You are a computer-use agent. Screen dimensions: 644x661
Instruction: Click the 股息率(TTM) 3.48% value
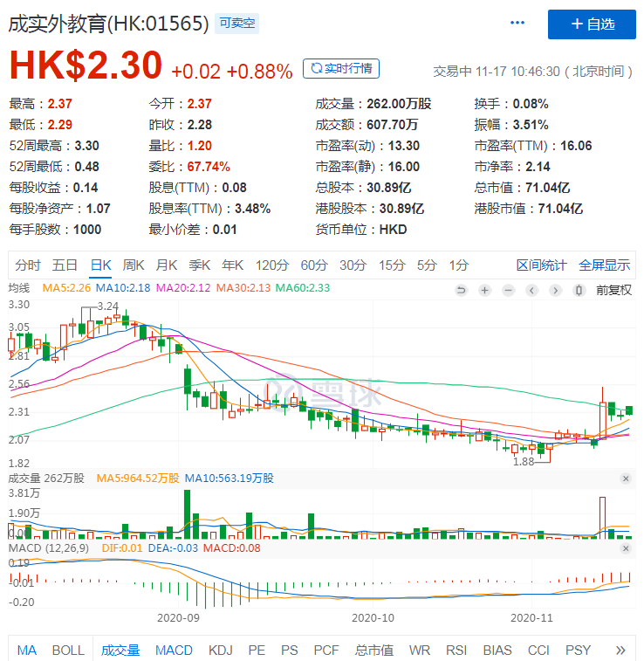pos(253,209)
